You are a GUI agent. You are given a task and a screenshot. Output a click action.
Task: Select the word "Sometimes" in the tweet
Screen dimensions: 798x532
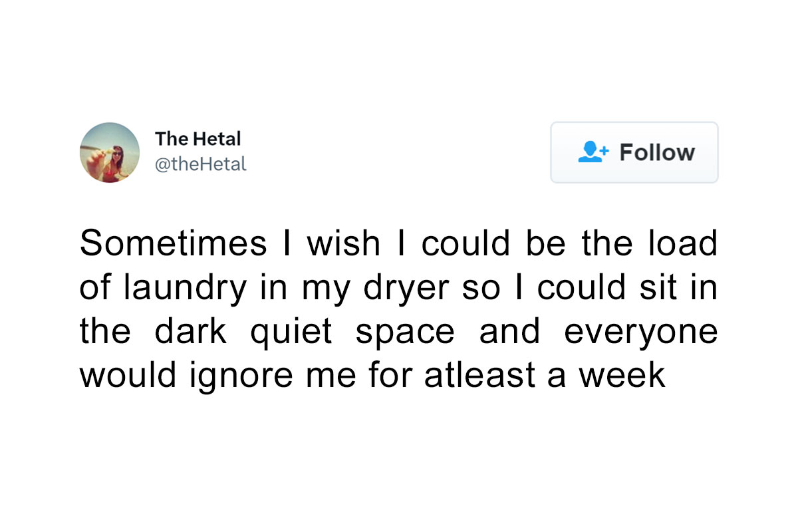click(x=173, y=243)
